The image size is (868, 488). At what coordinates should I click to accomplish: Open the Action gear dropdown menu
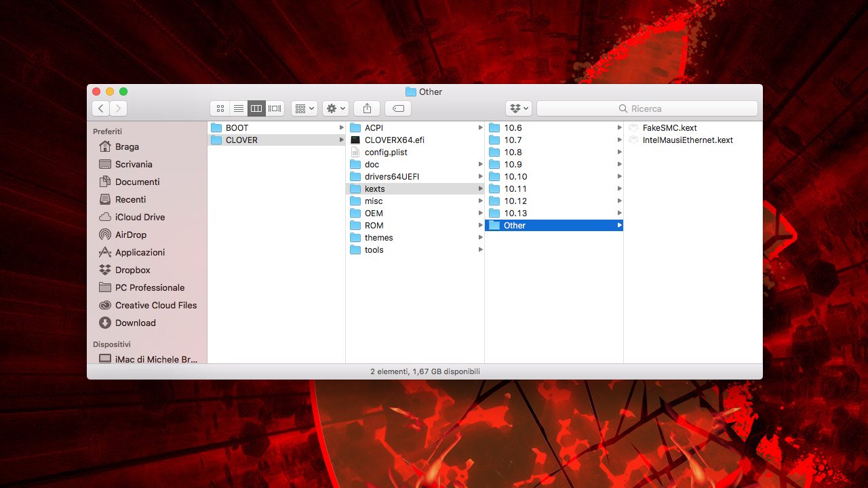pos(336,108)
